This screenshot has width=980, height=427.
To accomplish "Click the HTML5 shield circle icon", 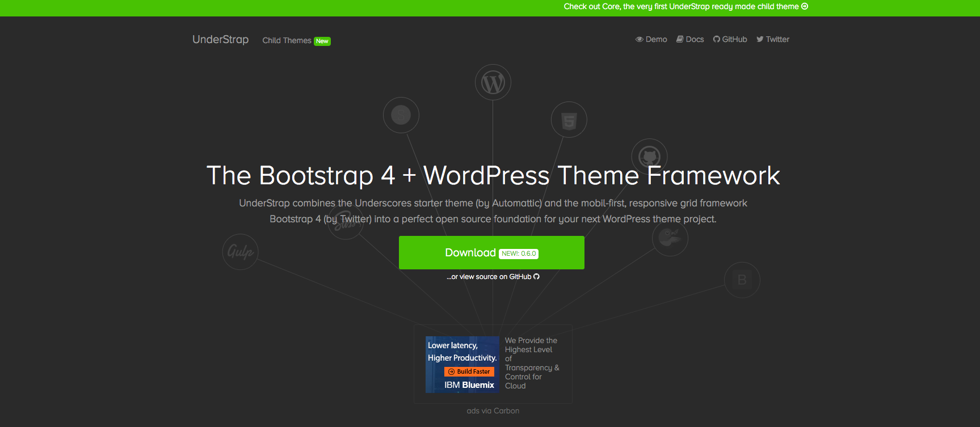I will click(569, 120).
